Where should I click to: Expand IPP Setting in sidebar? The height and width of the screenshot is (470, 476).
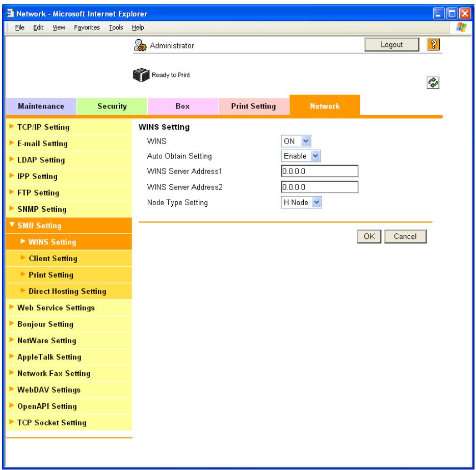(69, 176)
